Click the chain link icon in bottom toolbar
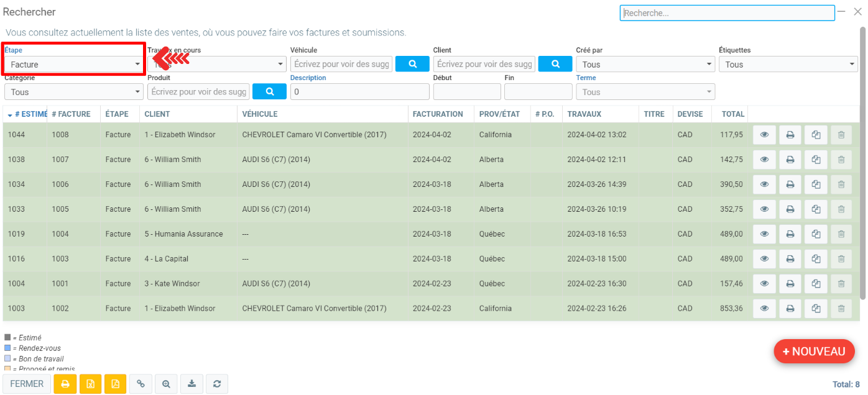 [141, 384]
